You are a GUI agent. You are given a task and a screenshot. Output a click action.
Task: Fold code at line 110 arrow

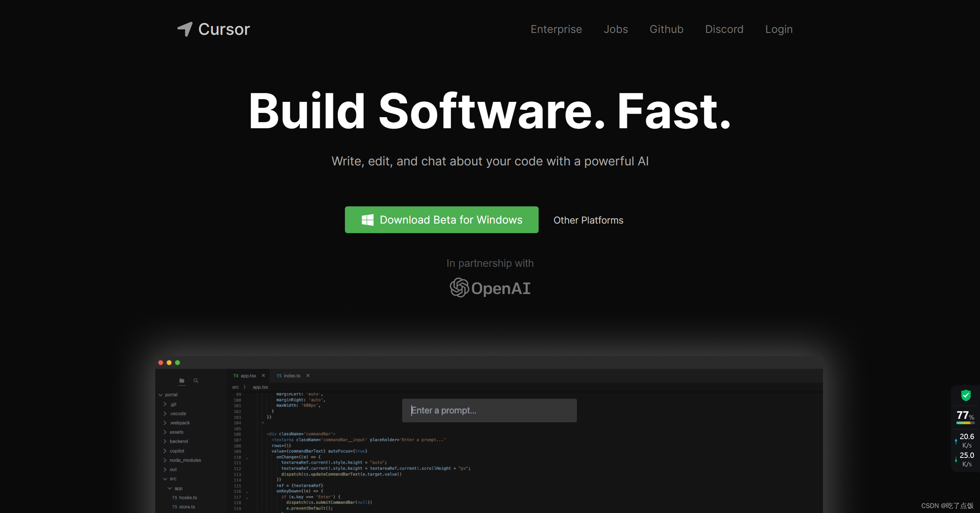[247, 458]
